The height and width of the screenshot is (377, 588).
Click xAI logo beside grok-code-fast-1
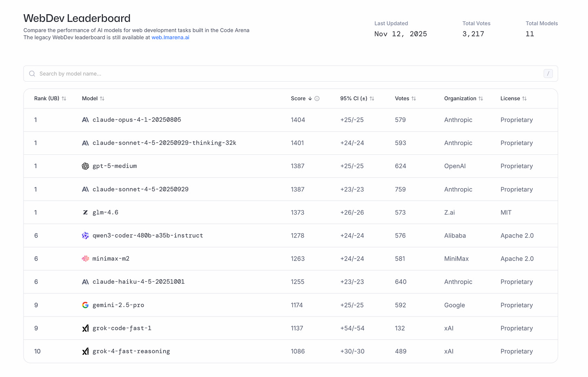(85, 328)
